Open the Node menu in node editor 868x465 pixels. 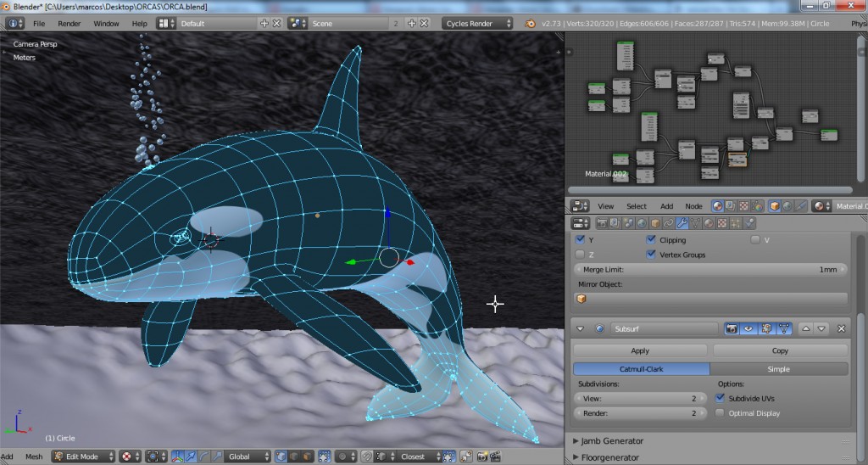[x=693, y=206]
